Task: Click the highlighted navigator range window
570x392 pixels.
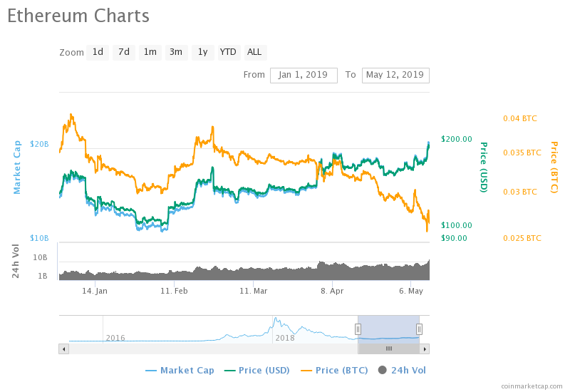Action: (x=388, y=329)
